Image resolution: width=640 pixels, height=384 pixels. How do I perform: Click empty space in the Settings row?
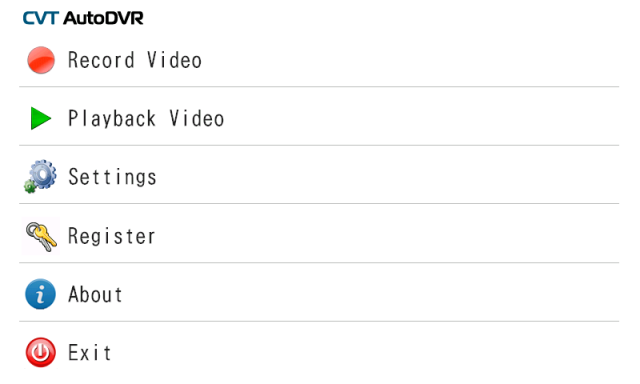[x=408, y=176]
